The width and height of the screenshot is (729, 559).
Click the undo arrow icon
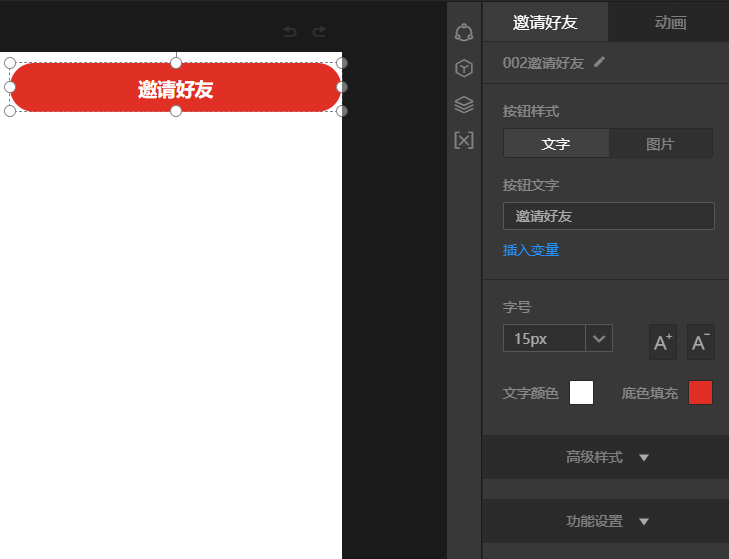[290, 32]
